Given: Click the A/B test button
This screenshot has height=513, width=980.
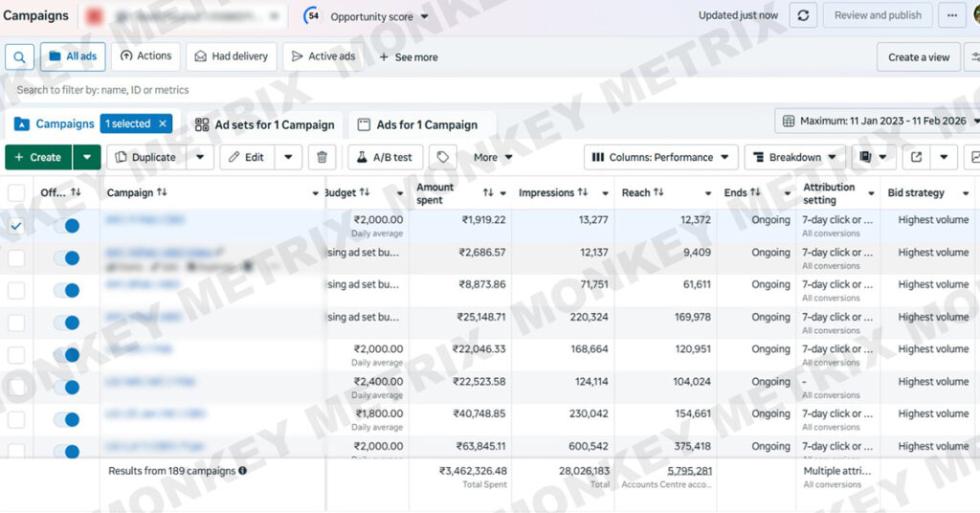Looking at the screenshot, I should pos(385,157).
